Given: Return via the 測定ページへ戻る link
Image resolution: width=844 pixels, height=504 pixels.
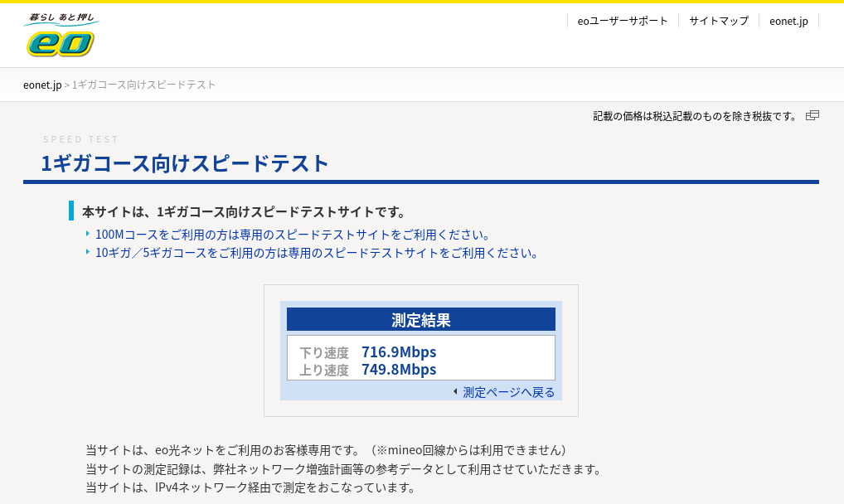Looking at the screenshot, I should pyautogui.click(x=508, y=392).
